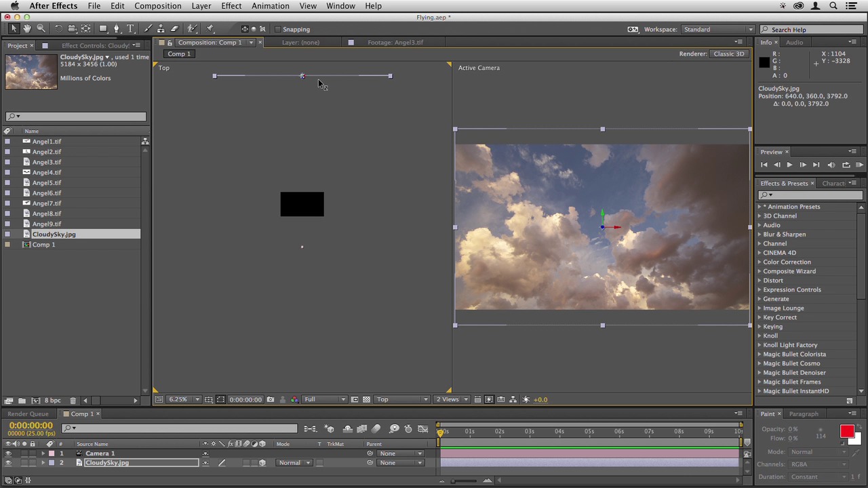Viewport: 868px width, 488px height.
Task: Select the Horizontal Type tool
Action: [x=130, y=28]
